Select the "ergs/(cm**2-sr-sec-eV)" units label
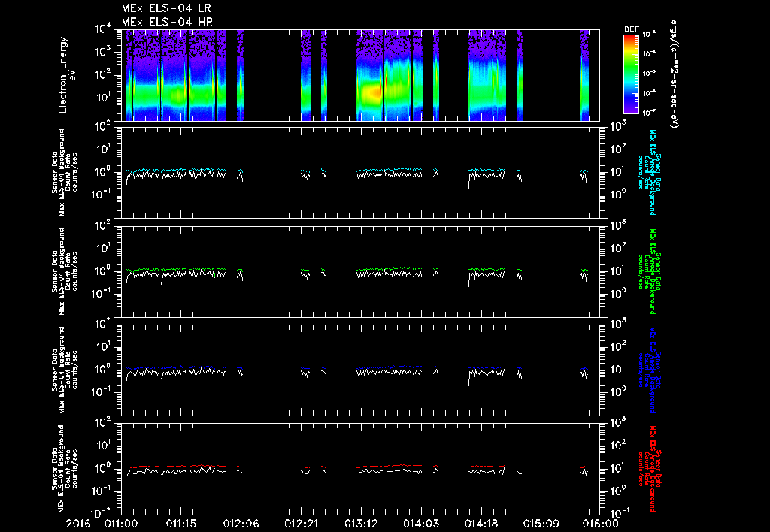Image resolution: width=770 pixels, height=532 pixels. pos(674,74)
